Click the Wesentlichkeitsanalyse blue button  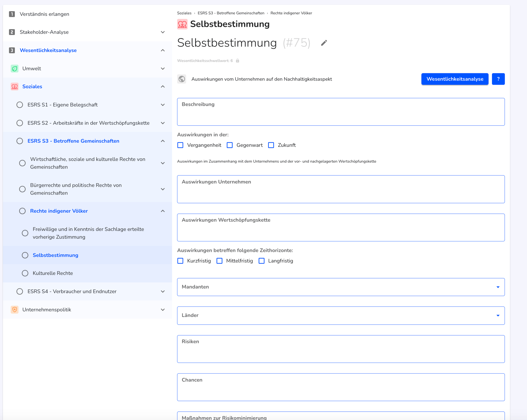click(455, 79)
